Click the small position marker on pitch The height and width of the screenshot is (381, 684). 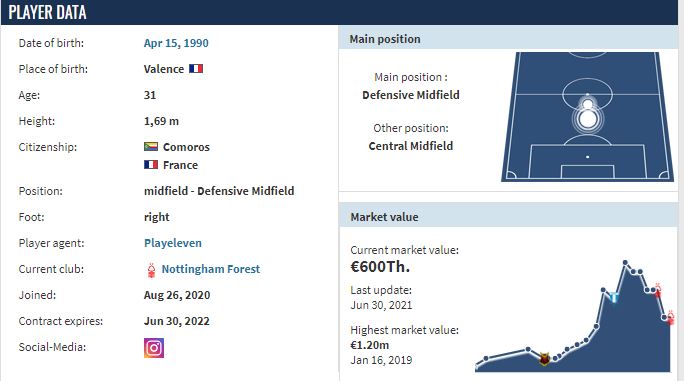tap(588, 104)
